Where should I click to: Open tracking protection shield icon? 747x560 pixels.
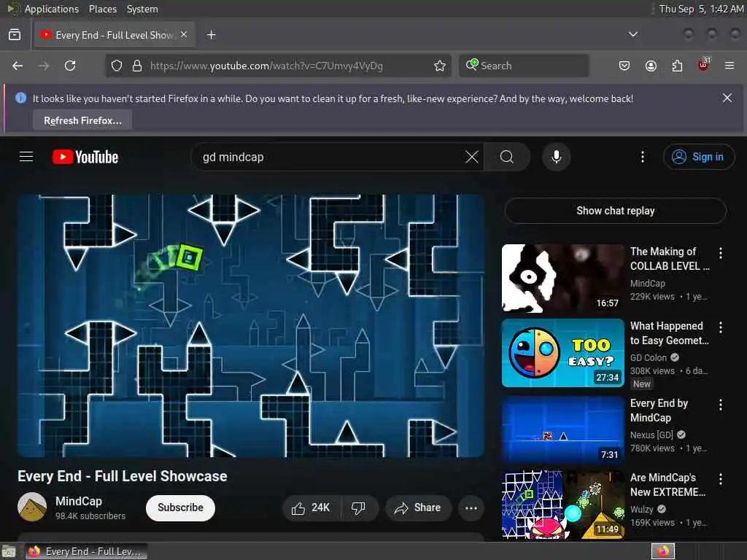coord(117,66)
